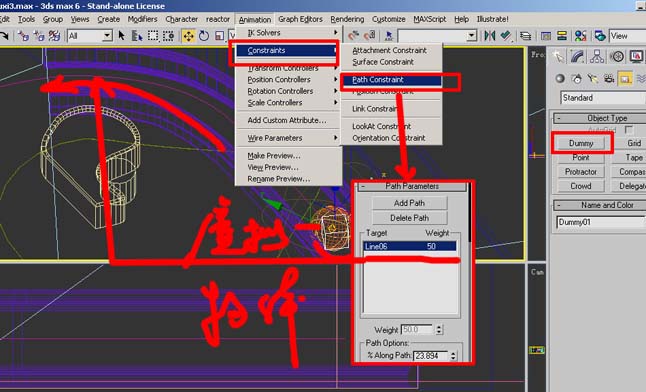Viewport: 646px width, 392px height.
Task: Click the Bind to Space Warp icon
Action: (x=54, y=36)
